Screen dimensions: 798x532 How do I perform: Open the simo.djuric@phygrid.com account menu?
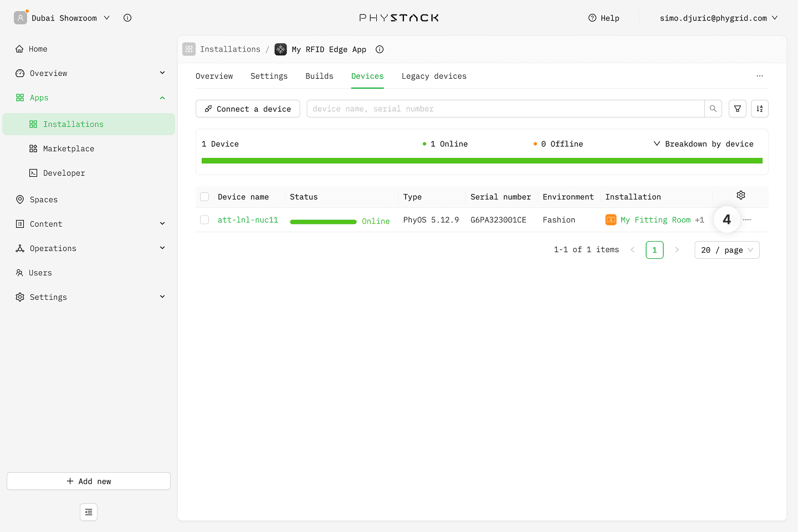click(x=719, y=18)
